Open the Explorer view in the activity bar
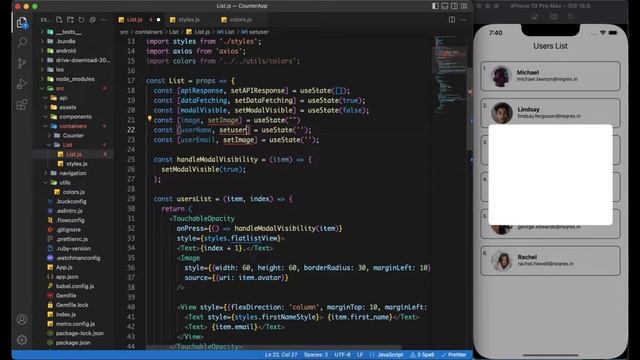 pos(22,22)
